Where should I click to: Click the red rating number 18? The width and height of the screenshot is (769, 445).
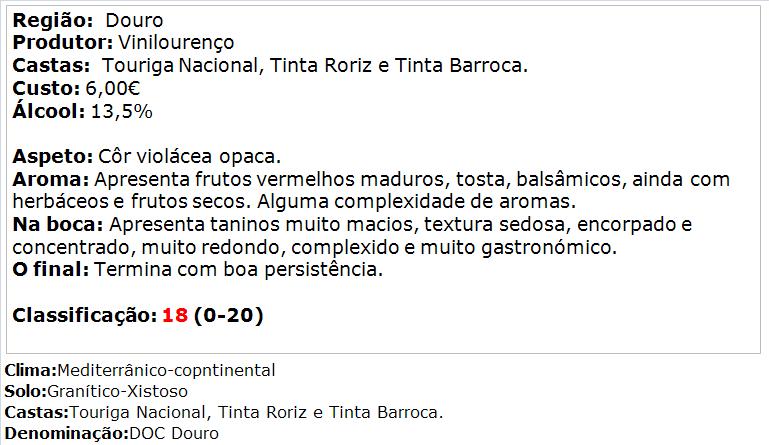175,315
